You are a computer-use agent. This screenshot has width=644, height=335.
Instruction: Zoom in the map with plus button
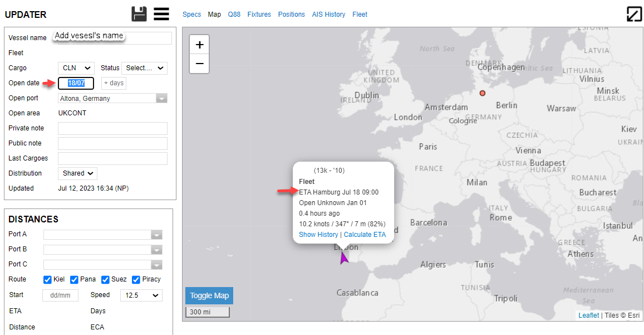point(199,45)
